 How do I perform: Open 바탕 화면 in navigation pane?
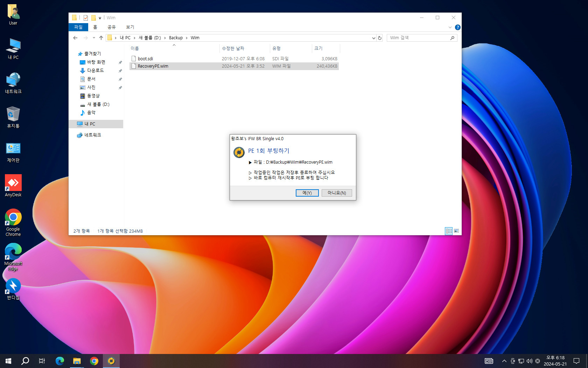(96, 62)
